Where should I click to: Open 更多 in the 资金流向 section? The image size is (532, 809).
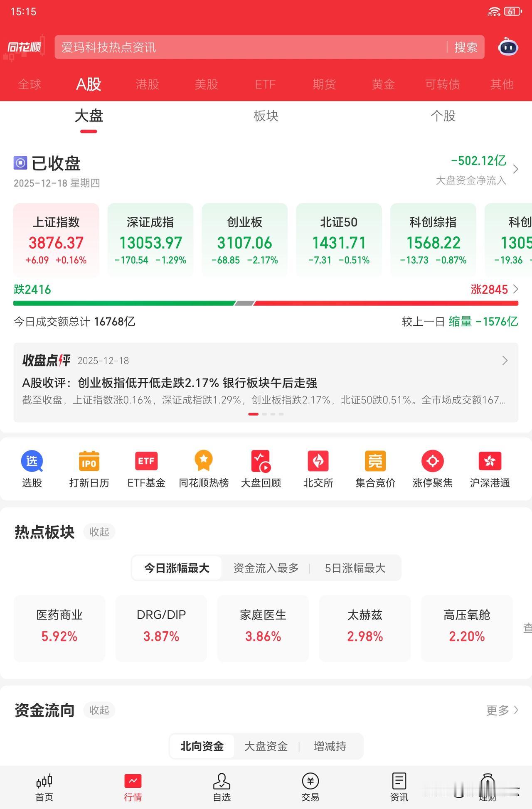[502, 710]
